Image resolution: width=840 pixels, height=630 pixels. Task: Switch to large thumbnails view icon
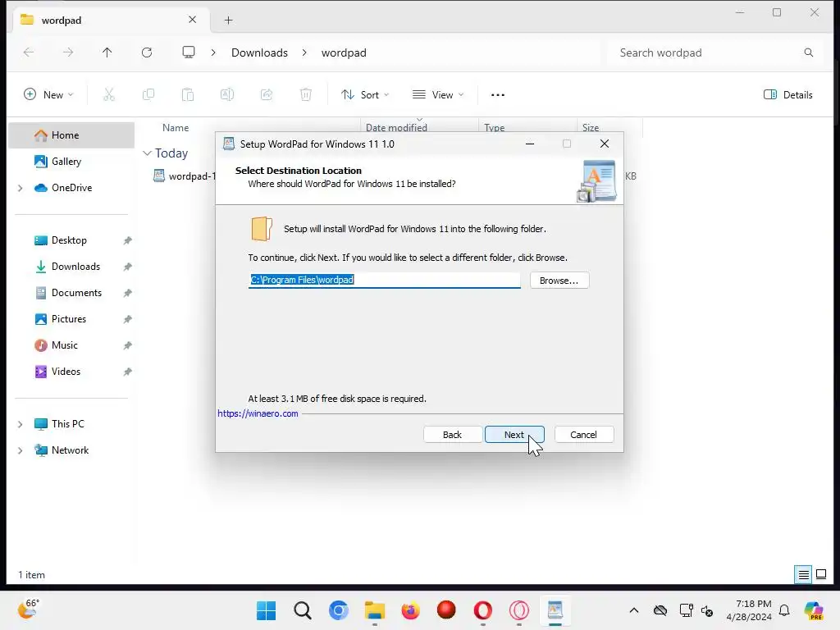[x=821, y=575]
